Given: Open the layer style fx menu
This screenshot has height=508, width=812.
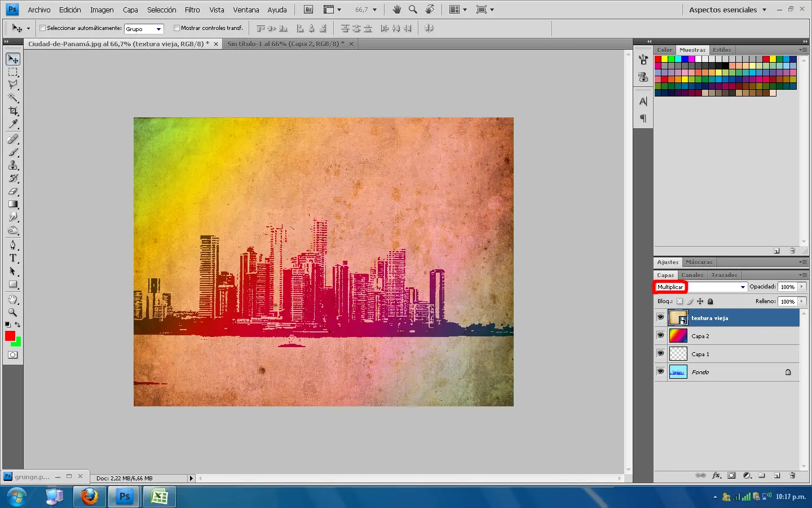Looking at the screenshot, I should pos(716,475).
